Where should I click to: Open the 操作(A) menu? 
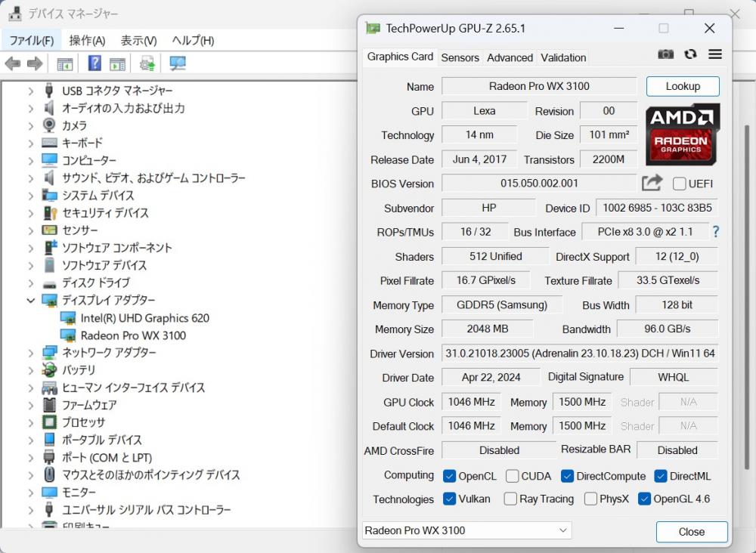pos(87,41)
